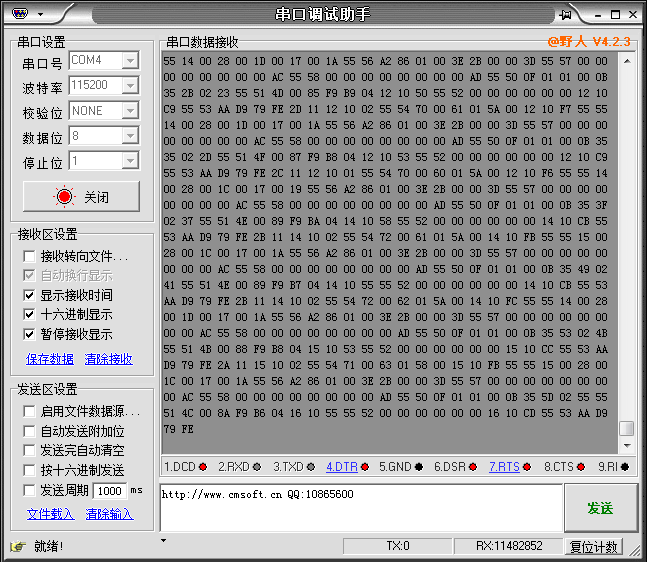Click the red serial-port status lamp icon
647x562 pixels.
pyautogui.click(x=64, y=197)
